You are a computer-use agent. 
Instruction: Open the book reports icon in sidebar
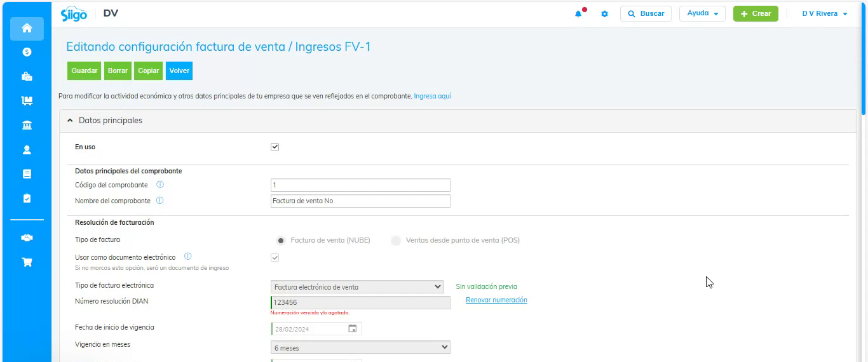pos(27,174)
